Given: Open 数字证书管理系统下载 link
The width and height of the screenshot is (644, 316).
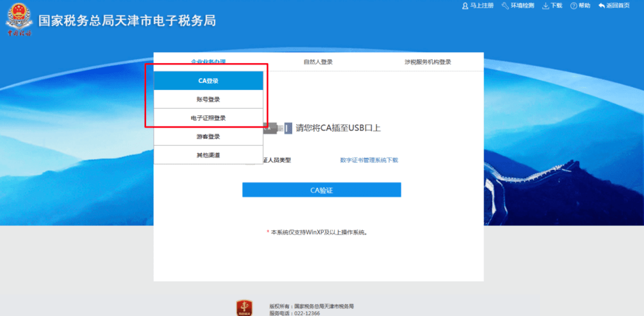Looking at the screenshot, I should [369, 160].
